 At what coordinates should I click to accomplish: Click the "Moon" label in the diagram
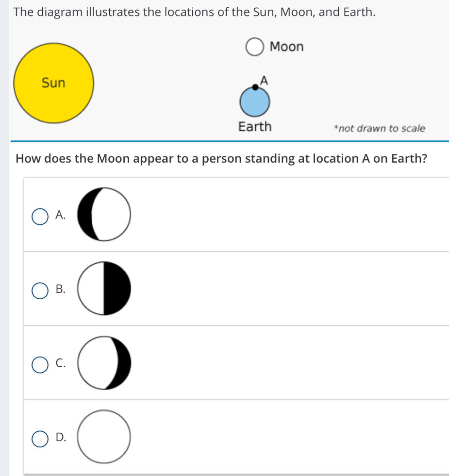[x=286, y=47]
